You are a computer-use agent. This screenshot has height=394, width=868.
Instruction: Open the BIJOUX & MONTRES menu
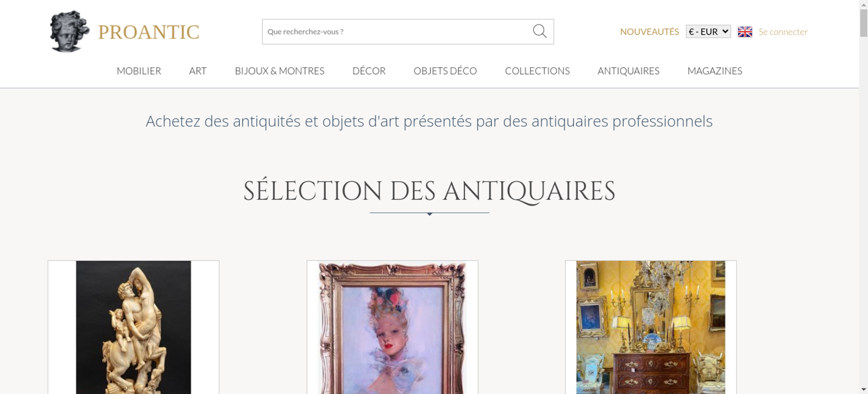[279, 71]
